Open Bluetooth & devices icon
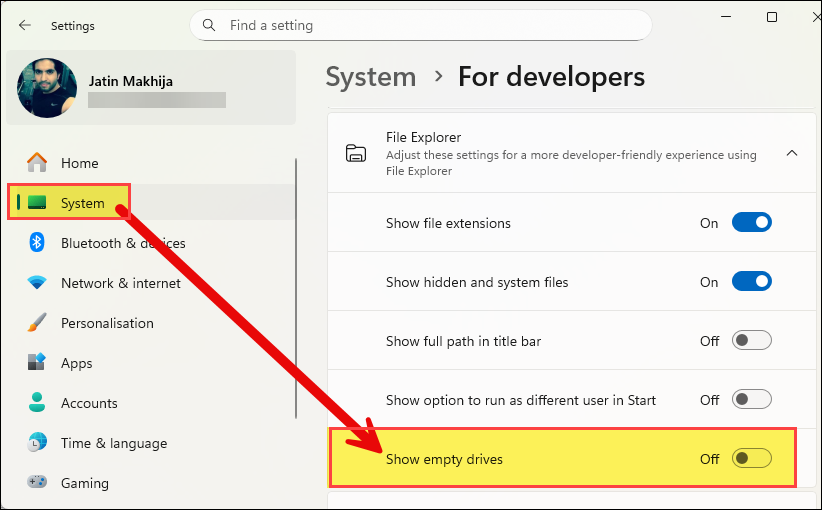Image resolution: width=822 pixels, height=510 pixels. 37,243
